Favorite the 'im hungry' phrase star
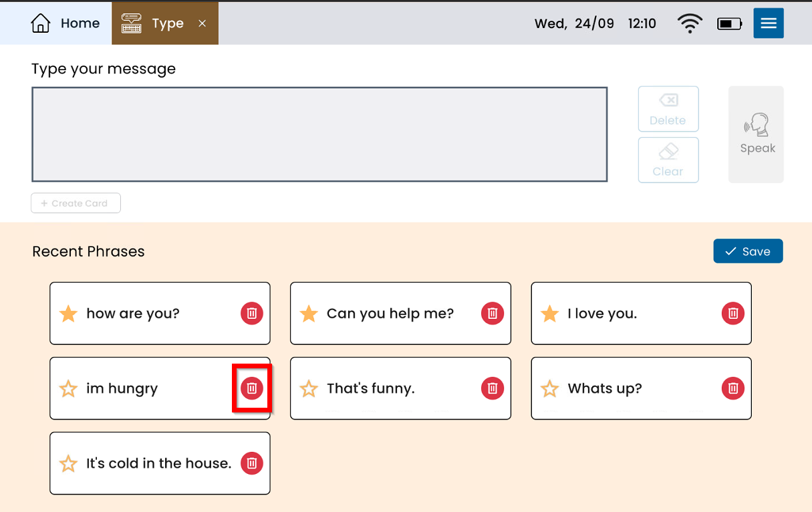This screenshot has width=812, height=512. [69, 388]
